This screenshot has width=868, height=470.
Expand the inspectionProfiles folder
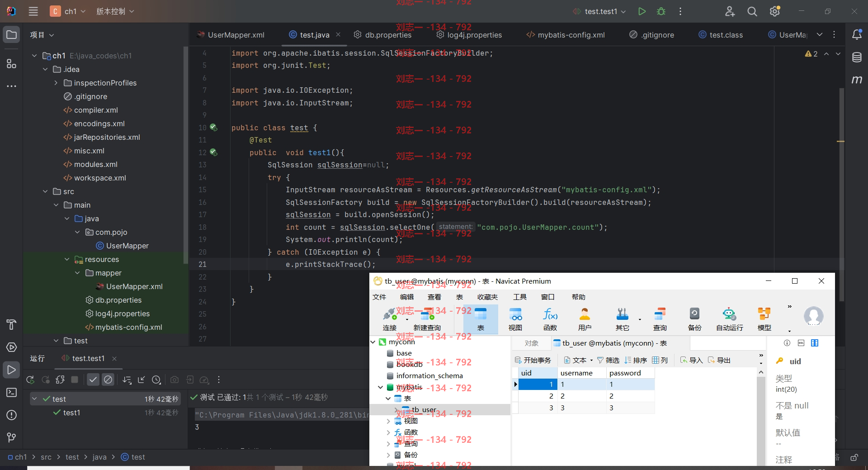coord(56,83)
